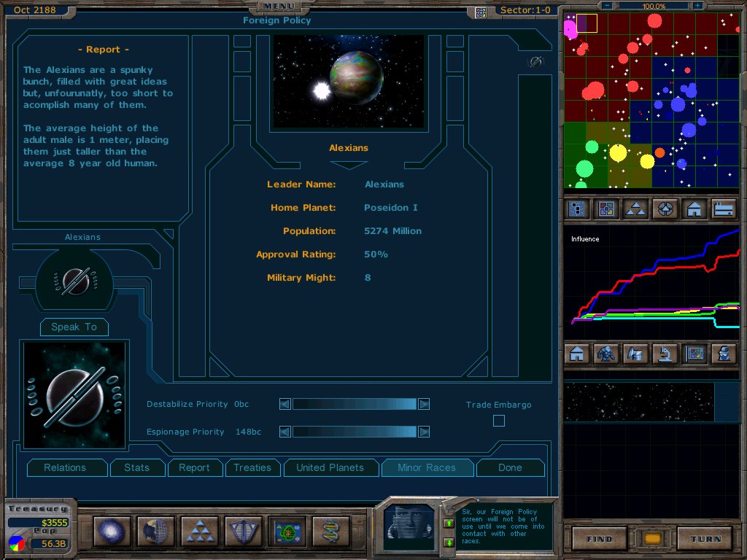Screen dimensions: 747x560
Task: Switch to the Treaties tab
Action: [x=252, y=468]
